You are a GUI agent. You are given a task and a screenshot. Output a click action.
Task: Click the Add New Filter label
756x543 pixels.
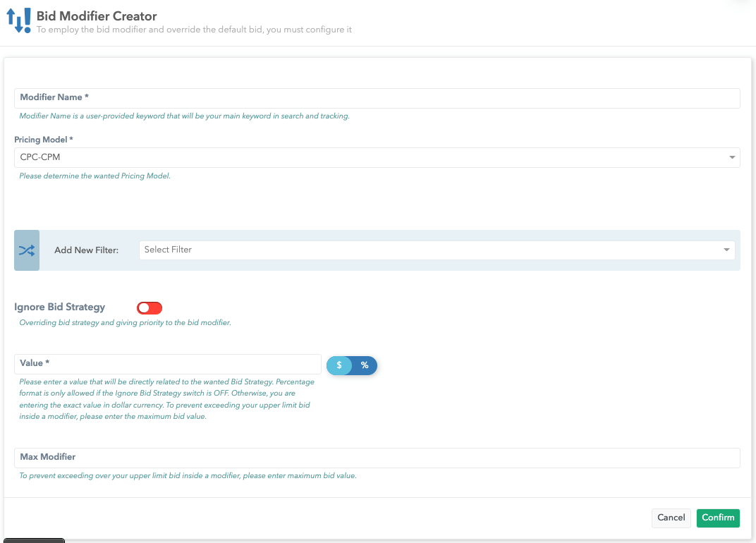coord(86,250)
